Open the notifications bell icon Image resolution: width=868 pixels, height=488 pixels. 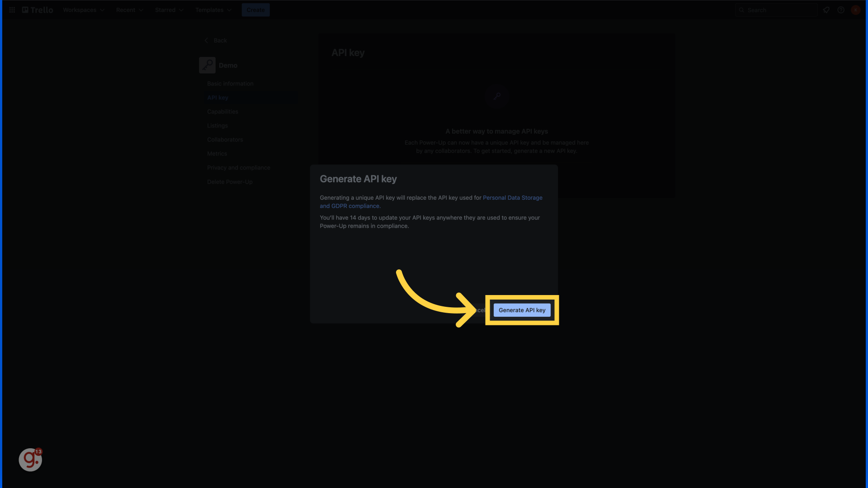tap(826, 9)
